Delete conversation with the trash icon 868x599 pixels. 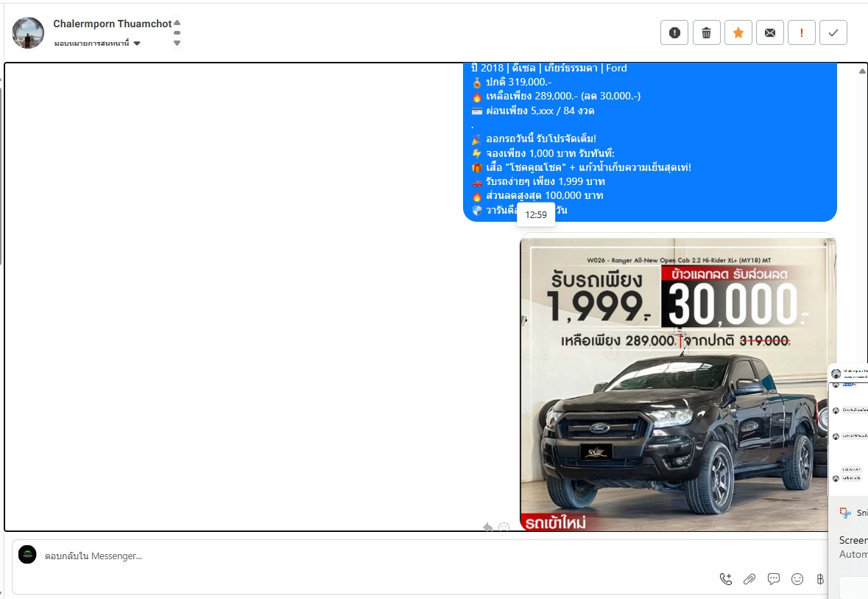pos(706,32)
